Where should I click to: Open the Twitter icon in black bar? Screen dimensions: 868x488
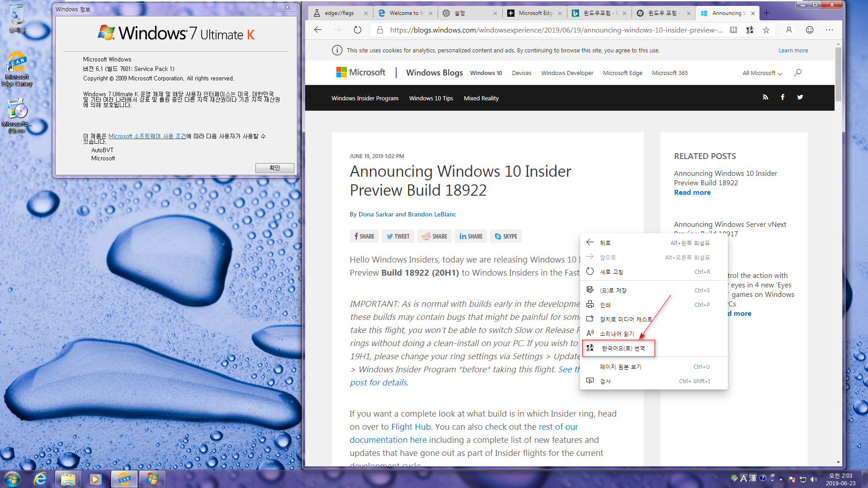pos(800,97)
